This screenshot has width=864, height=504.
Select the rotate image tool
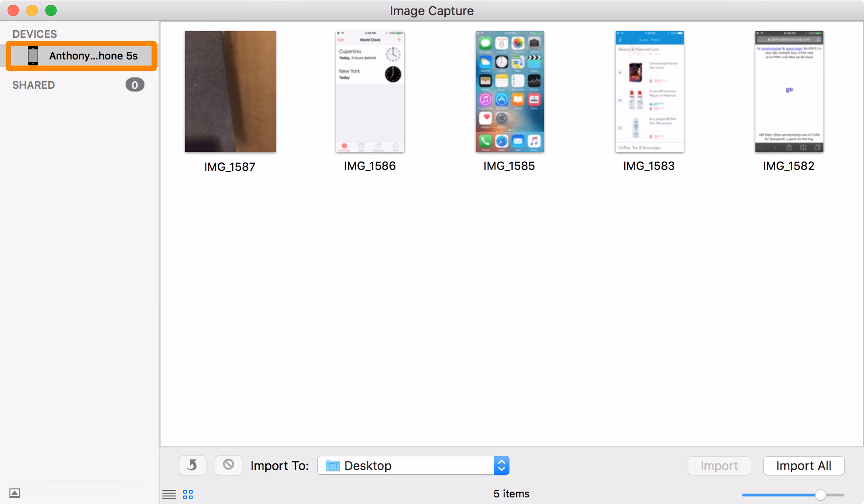click(x=192, y=465)
